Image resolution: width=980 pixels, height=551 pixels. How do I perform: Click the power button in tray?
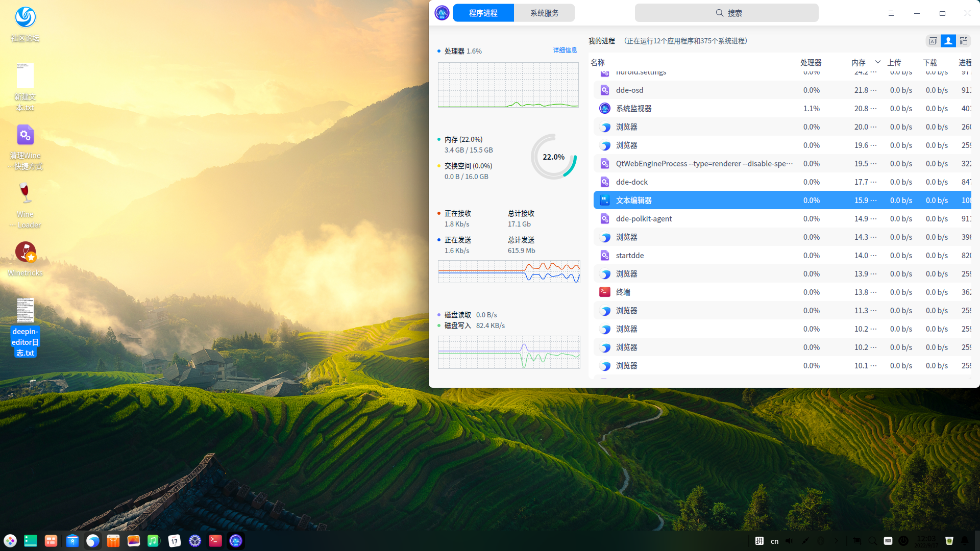[x=903, y=541]
